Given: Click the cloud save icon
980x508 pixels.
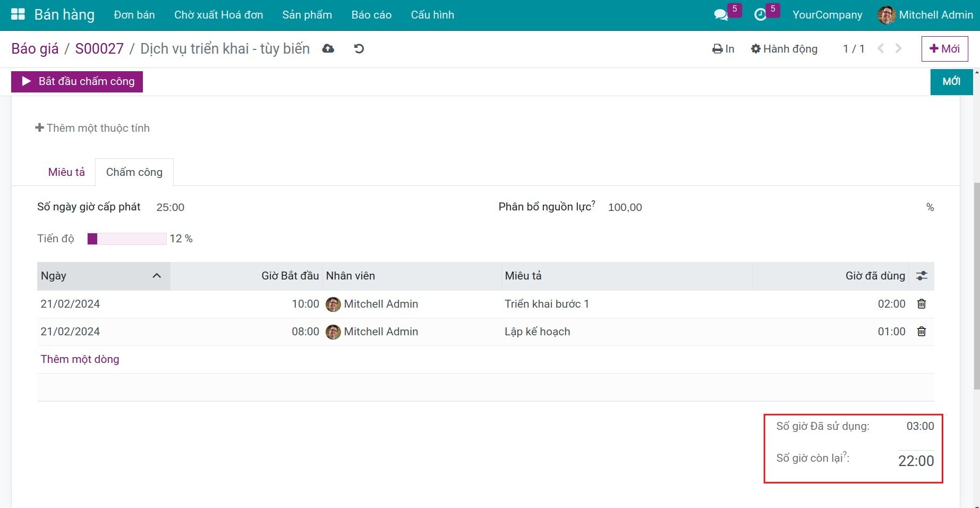Looking at the screenshot, I should coord(328,49).
